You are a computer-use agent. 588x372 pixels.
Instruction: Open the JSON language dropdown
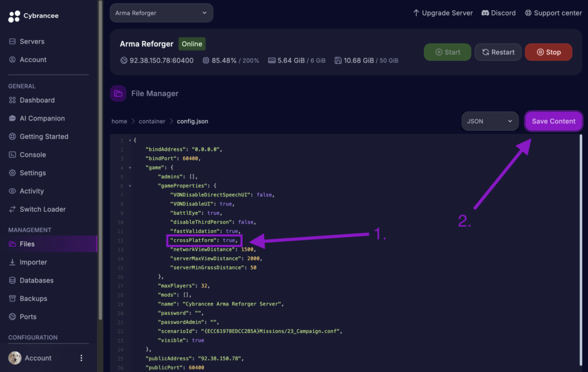click(490, 121)
